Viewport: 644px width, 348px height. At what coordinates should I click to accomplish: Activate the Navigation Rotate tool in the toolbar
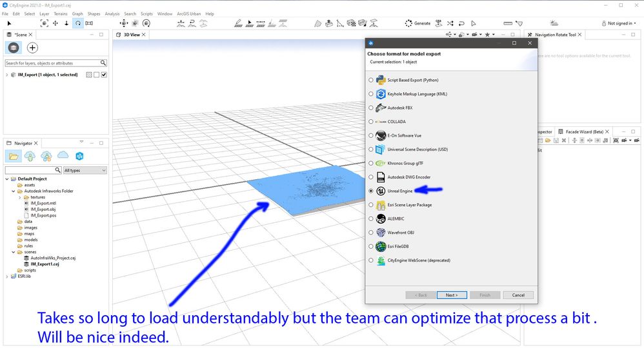[78, 23]
